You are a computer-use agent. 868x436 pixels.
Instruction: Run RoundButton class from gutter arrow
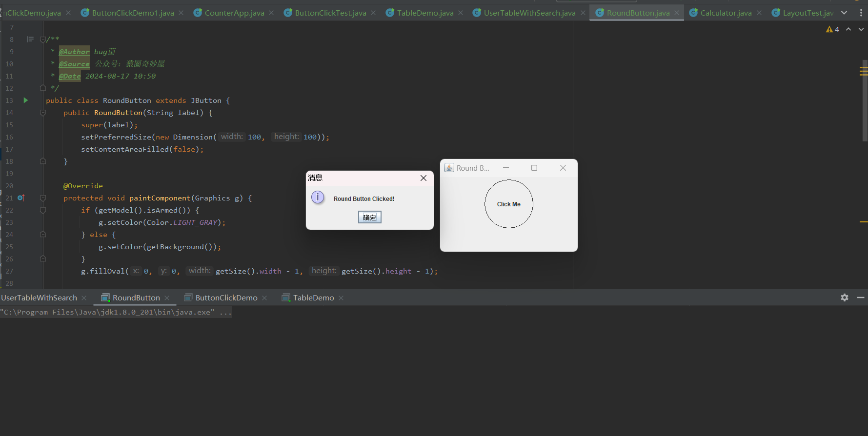[25, 100]
